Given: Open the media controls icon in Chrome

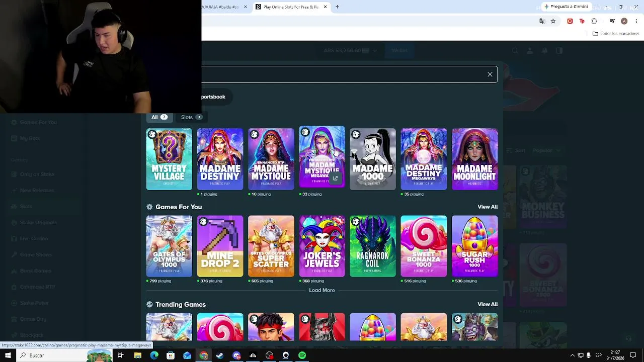Looking at the screenshot, I should pyautogui.click(x=612, y=21).
